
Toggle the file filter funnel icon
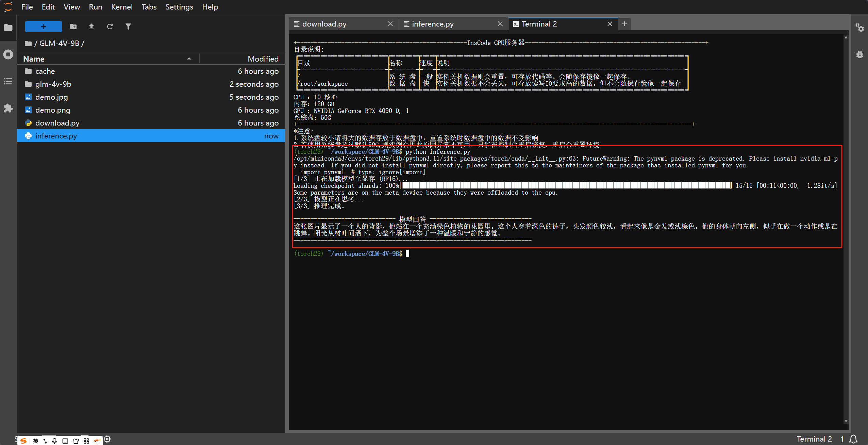128,27
